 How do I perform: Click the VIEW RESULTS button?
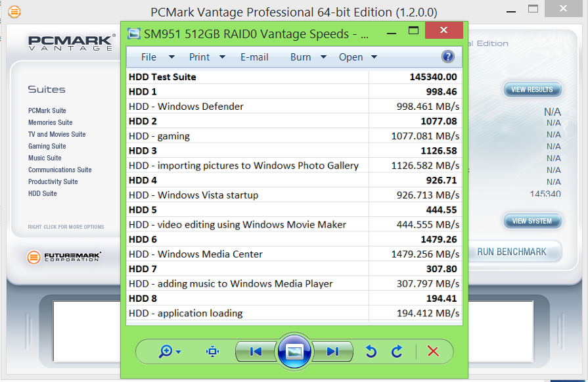tap(532, 89)
